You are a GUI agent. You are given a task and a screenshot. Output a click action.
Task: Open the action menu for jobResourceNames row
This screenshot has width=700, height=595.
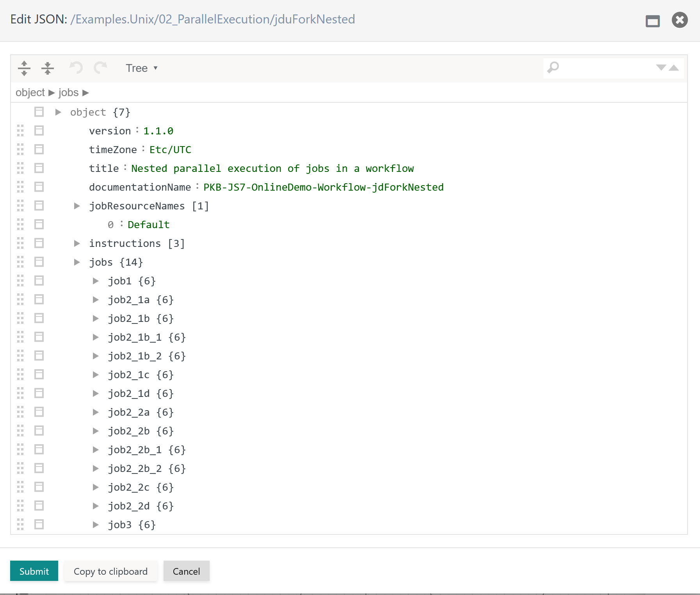(39, 205)
